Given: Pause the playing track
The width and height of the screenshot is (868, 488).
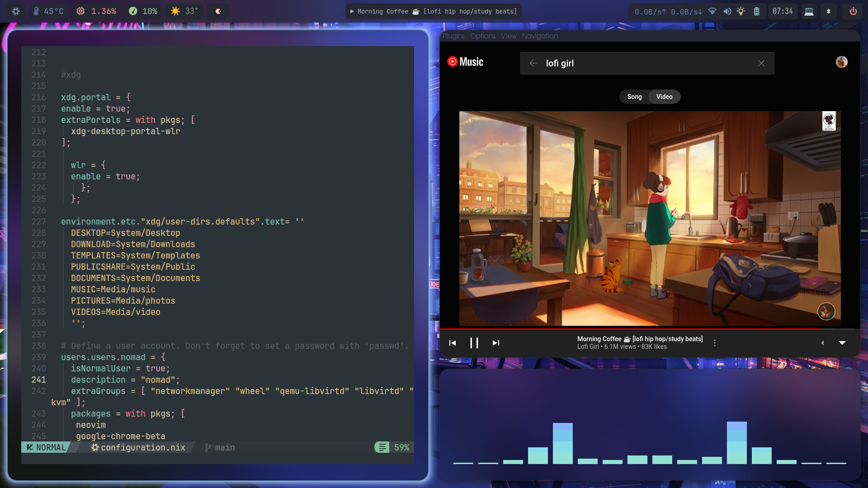Looking at the screenshot, I should click(474, 343).
